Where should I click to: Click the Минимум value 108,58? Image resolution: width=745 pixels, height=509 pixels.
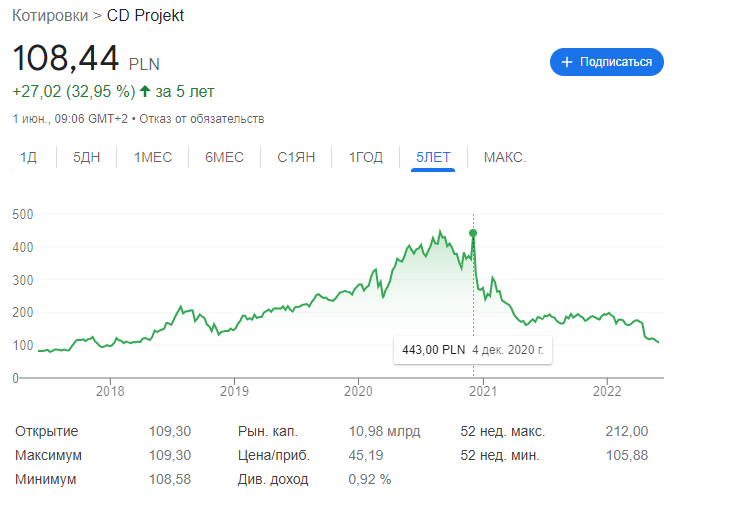pos(170,479)
